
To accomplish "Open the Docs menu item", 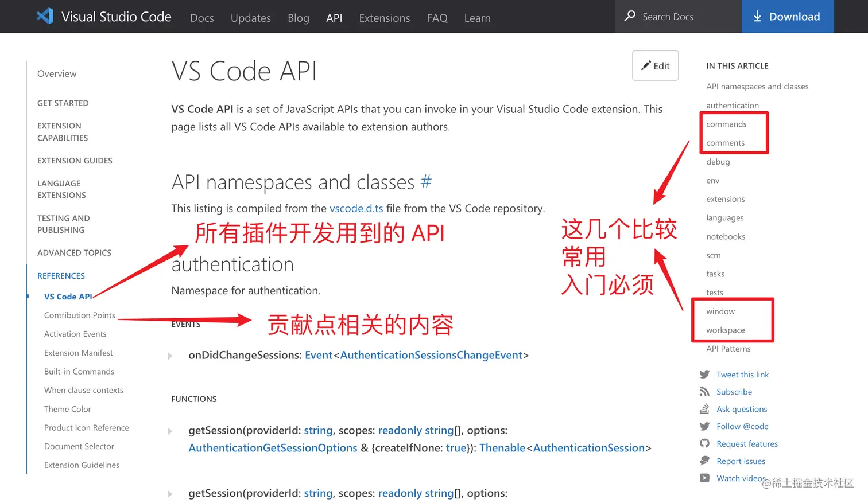I will tap(202, 18).
